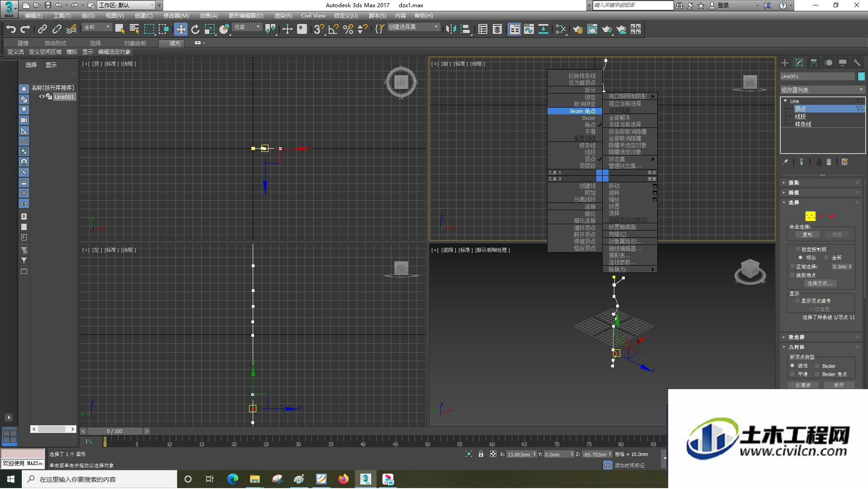Open Rendered Frame Window icon
Screen dimensions: 868x489
pos(592,29)
